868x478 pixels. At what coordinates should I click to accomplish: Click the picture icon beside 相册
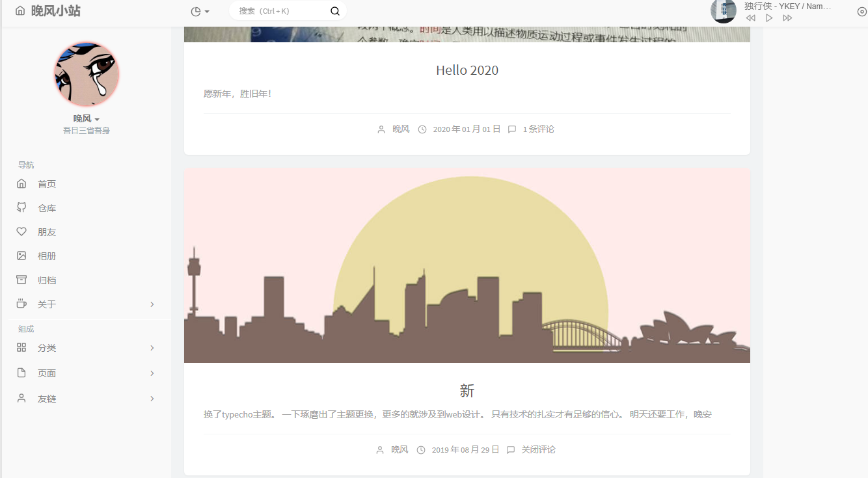click(x=21, y=256)
